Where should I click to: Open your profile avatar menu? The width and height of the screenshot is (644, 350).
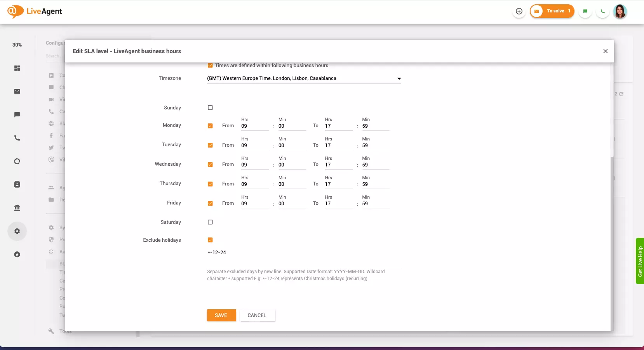(620, 11)
